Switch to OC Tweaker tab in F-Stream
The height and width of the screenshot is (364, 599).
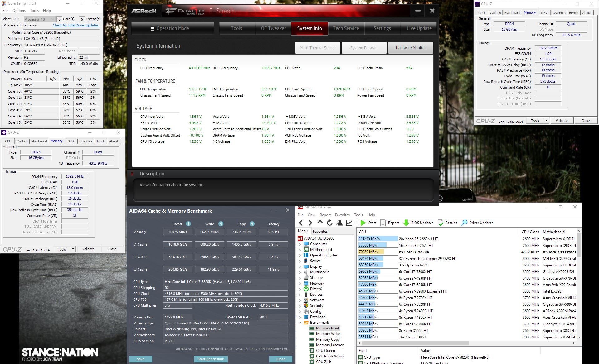[x=273, y=28]
